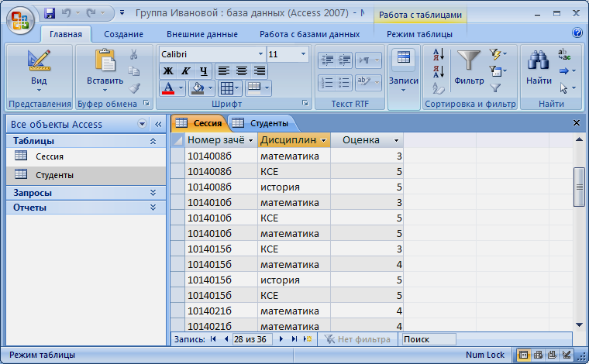Open the Дисциплин column filter dropdown
This screenshot has height=364, width=589.
(323, 140)
